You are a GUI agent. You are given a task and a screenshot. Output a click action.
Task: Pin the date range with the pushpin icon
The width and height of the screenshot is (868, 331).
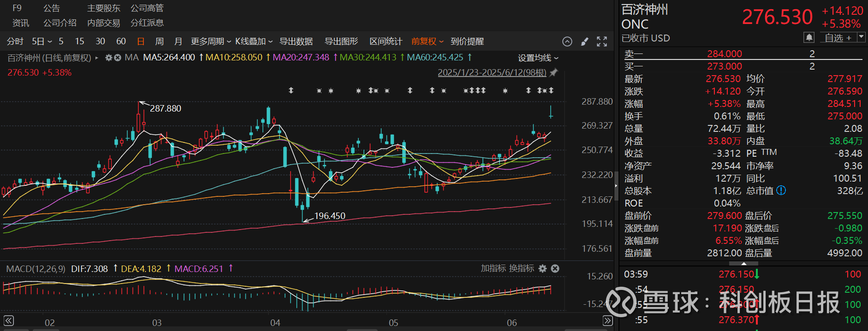tap(554, 72)
